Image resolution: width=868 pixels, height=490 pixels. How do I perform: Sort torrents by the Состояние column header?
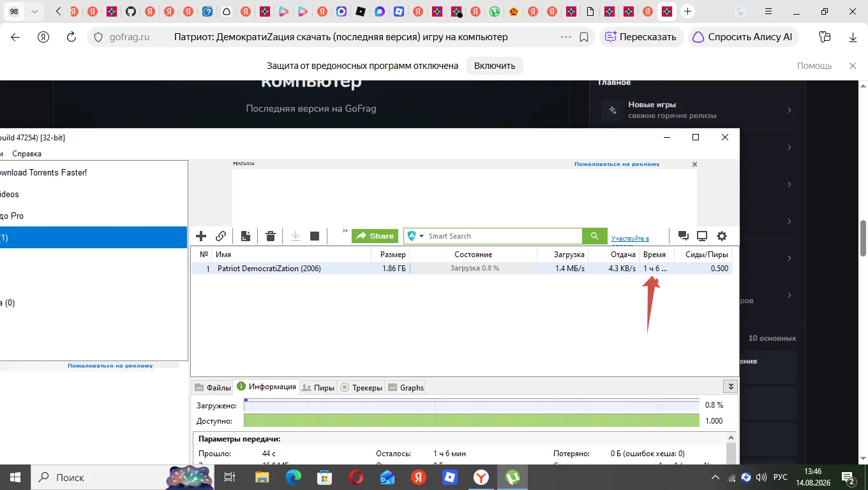(473, 255)
